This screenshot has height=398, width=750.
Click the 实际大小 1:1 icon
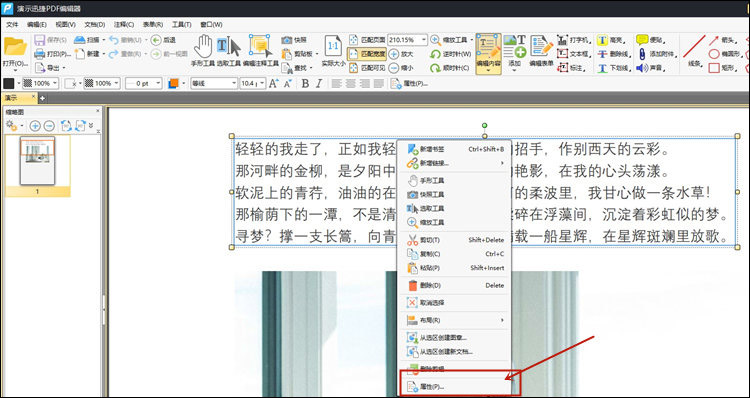tap(333, 46)
